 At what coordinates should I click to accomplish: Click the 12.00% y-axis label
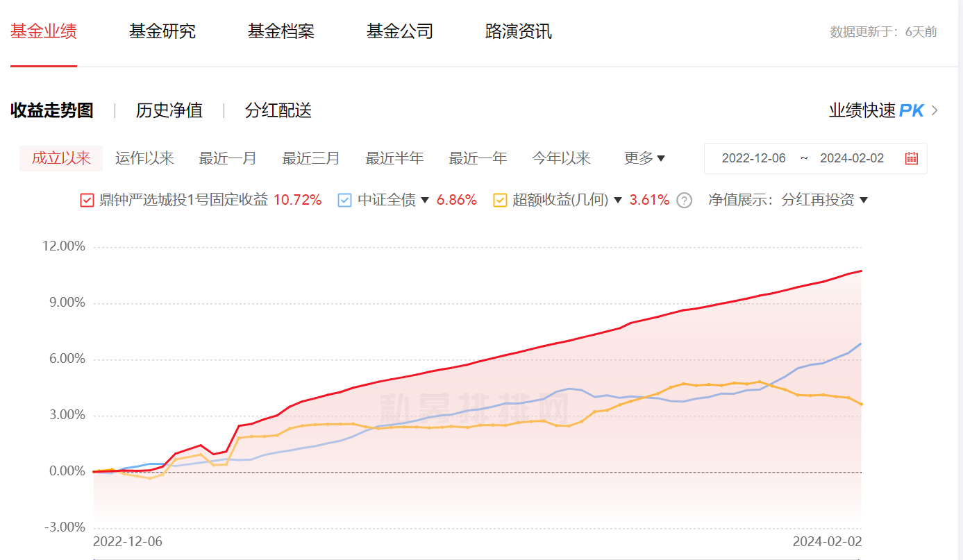tap(64, 247)
